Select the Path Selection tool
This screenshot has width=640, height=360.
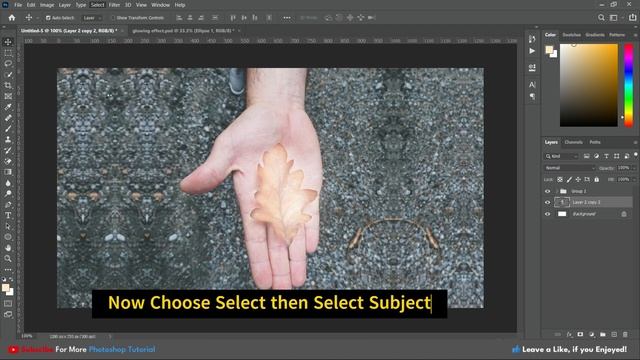click(8, 226)
